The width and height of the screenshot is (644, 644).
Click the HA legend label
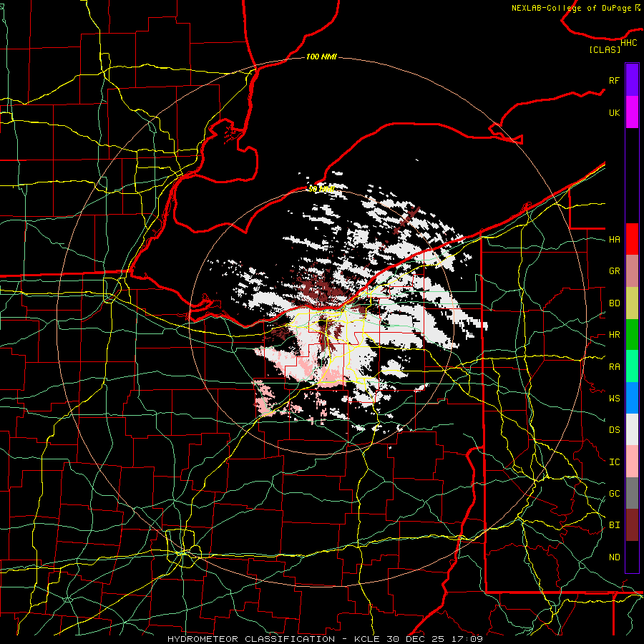coord(614,239)
